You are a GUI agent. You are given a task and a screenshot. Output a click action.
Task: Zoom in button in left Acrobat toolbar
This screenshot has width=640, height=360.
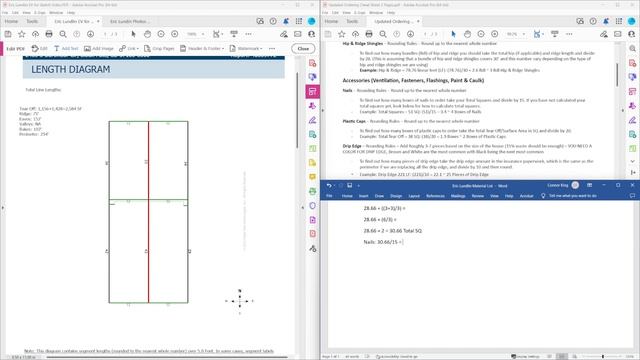175,34
